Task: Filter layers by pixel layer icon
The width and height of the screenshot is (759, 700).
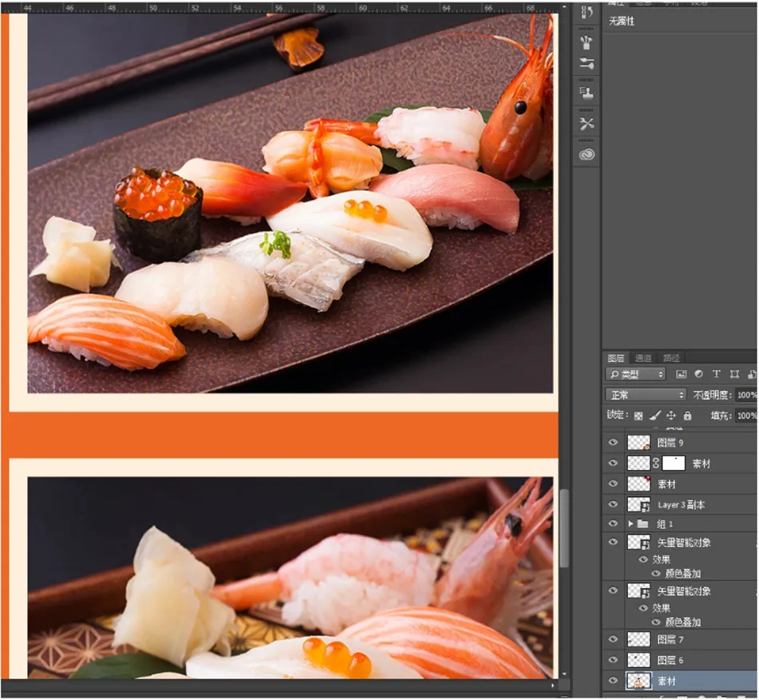Action: (681, 374)
